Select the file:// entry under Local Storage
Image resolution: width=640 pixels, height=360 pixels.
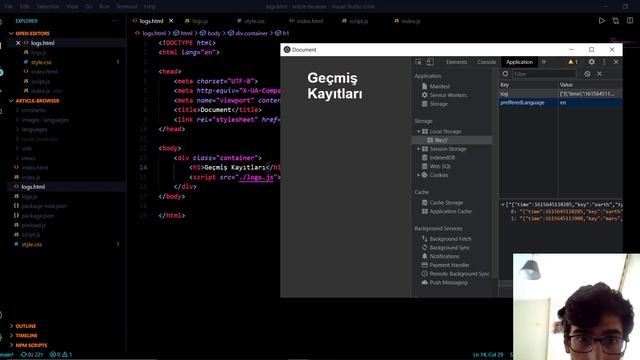pos(441,140)
